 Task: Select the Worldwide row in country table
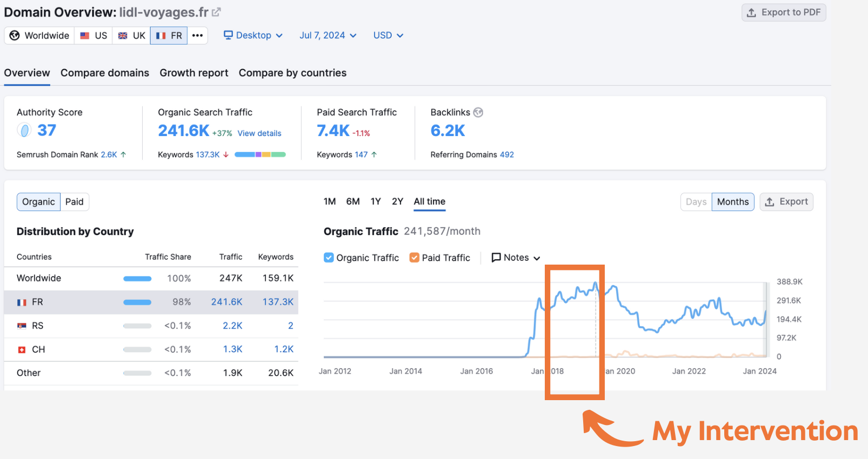151,278
